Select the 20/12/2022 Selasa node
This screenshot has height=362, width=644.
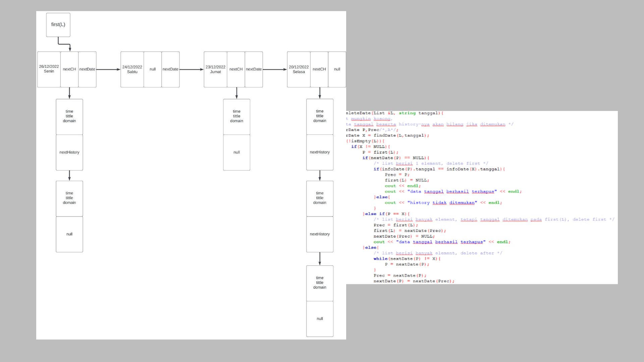click(x=299, y=69)
